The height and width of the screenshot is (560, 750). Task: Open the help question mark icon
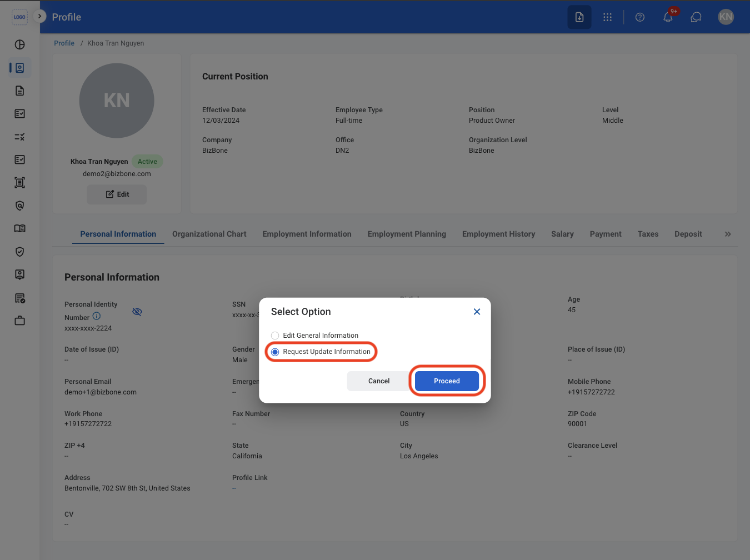pos(640,17)
